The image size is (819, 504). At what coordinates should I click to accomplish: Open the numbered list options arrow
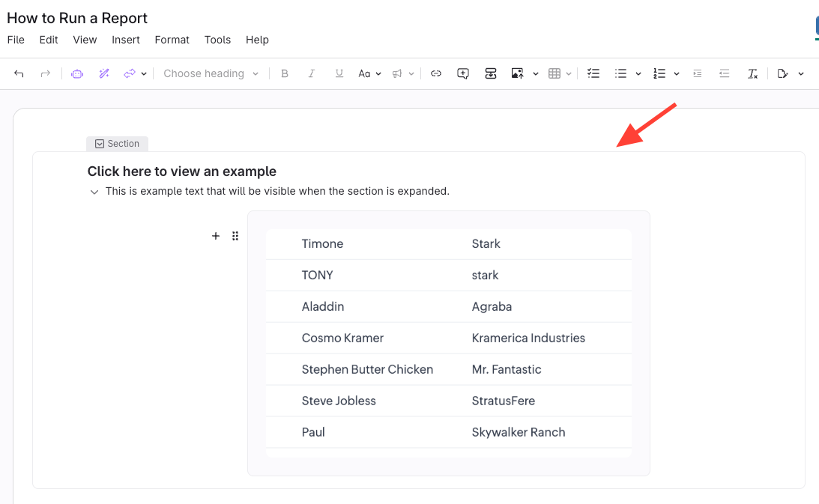677,73
